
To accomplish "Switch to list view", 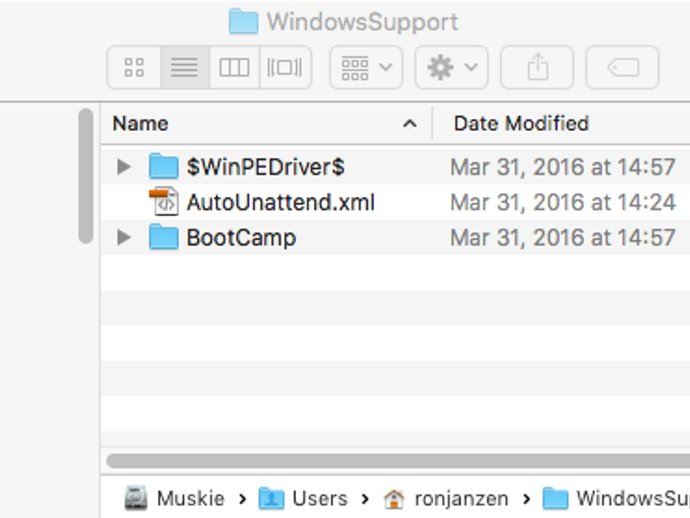I will [x=184, y=68].
